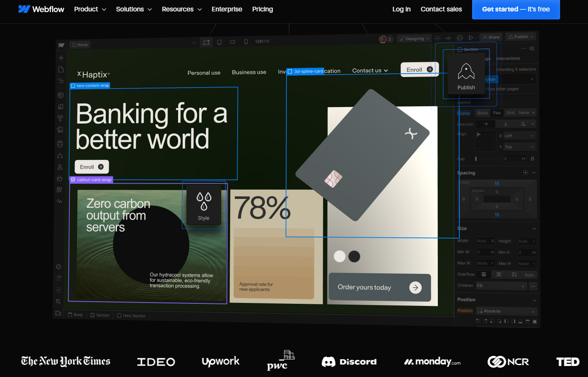The width and height of the screenshot is (588, 377).
Task: Select the tablet breakpoint icon
Action: [x=220, y=42]
